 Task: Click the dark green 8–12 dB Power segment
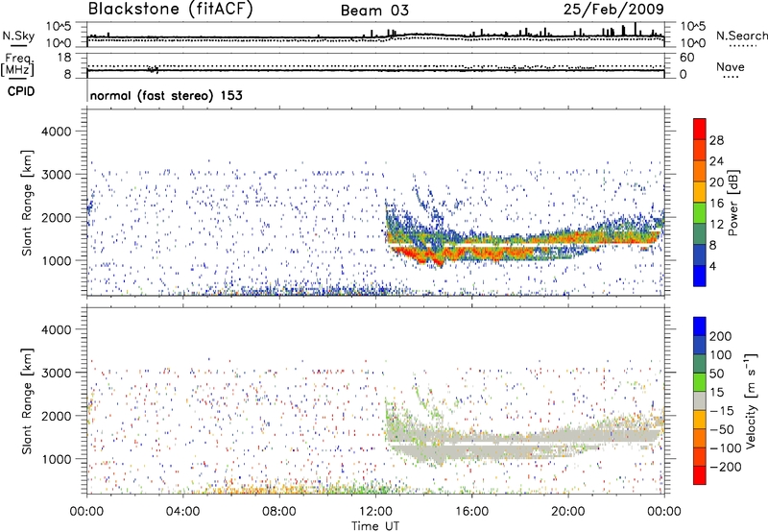pyautogui.click(x=700, y=233)
